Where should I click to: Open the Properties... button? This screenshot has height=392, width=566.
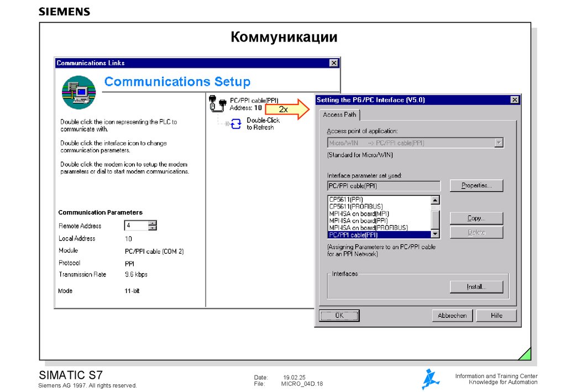click(x=476, y=186)
